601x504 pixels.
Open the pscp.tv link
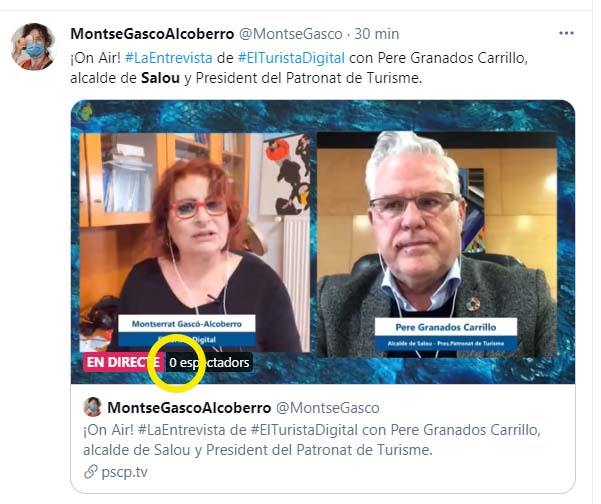click(x=125, y=472)
